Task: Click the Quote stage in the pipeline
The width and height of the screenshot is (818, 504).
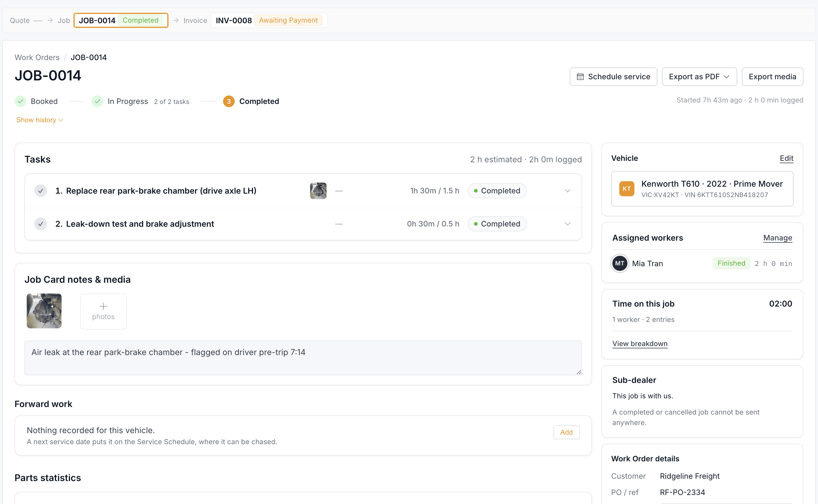Action: (x=20, y=20)
